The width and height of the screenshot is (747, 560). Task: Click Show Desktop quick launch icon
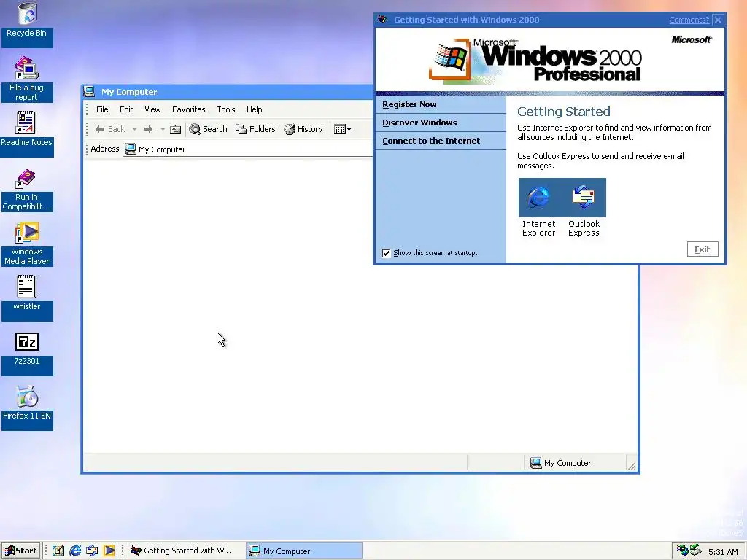coord(58,551)
